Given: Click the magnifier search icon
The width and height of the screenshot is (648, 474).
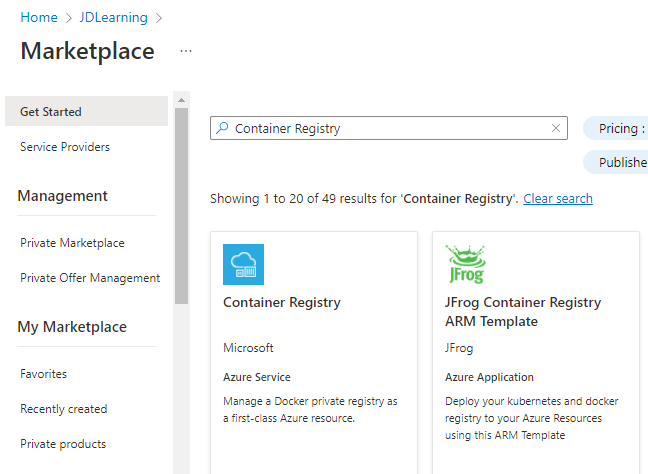Looking at the screenshot, I should 222,128.
